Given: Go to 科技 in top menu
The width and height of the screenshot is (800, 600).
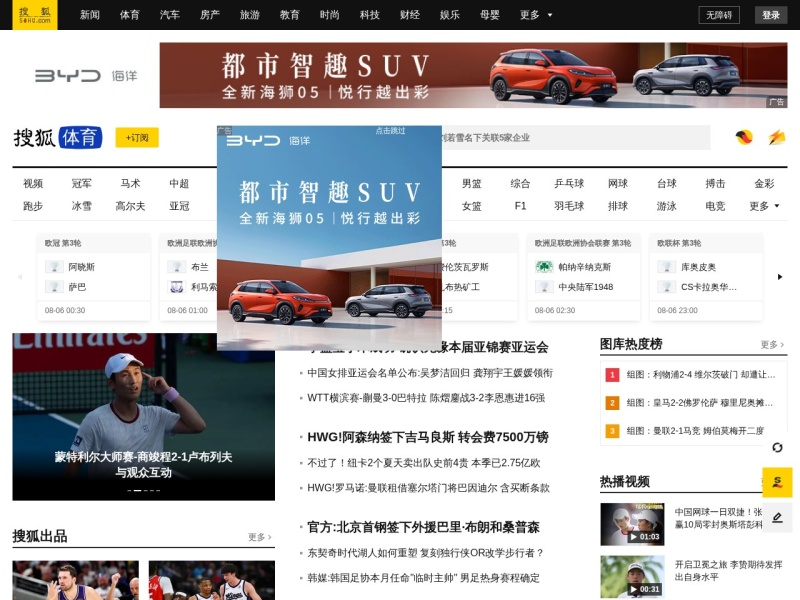Looking at the screenshot, I should 369,15.
